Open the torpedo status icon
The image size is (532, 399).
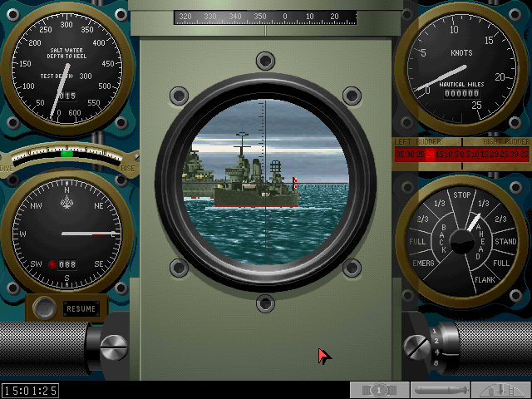[x=441, y=390]
